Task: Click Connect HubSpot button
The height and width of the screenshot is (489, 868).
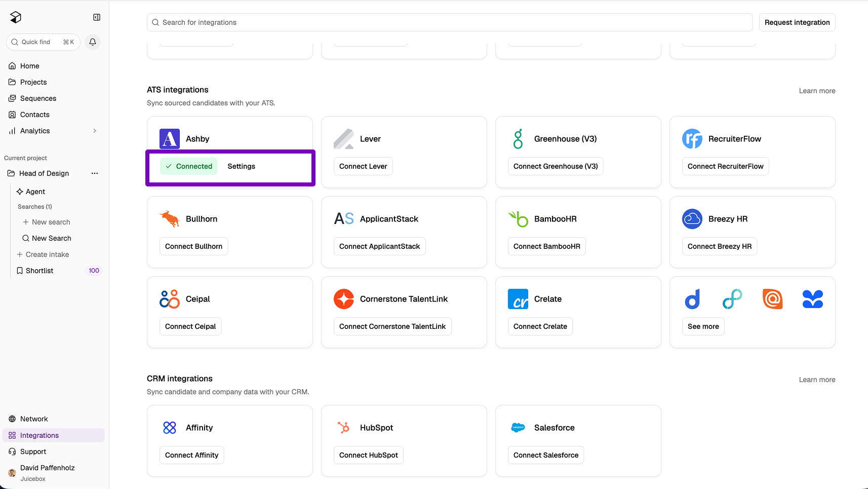Action: pos(369,455)
